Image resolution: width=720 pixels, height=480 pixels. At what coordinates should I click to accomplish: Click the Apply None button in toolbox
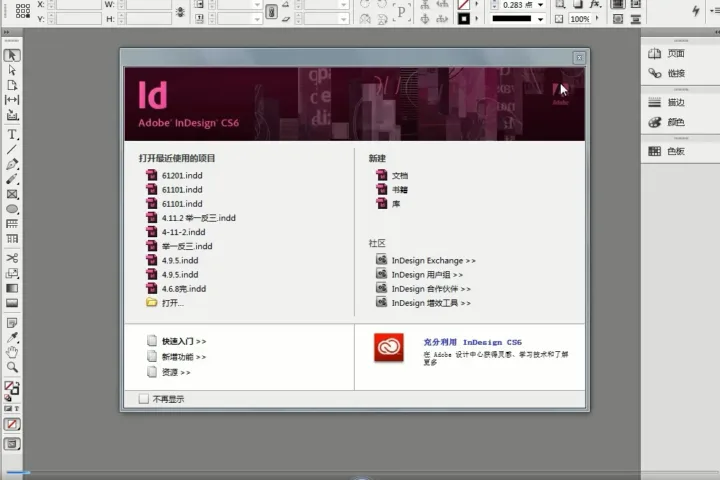[12, 424]
